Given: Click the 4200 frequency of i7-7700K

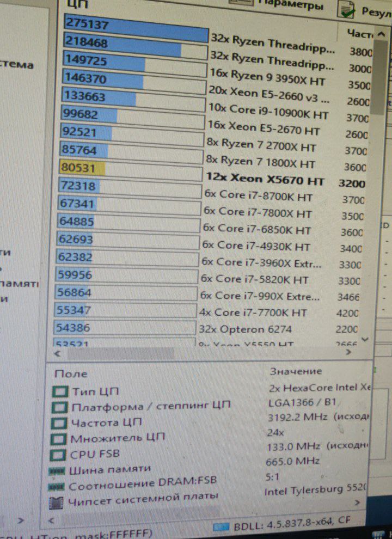Looking at the screenshot, I should [347, 313].
